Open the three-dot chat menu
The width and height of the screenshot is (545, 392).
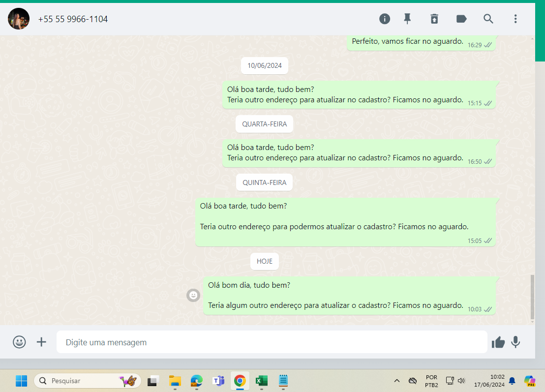tap(515, 19)
